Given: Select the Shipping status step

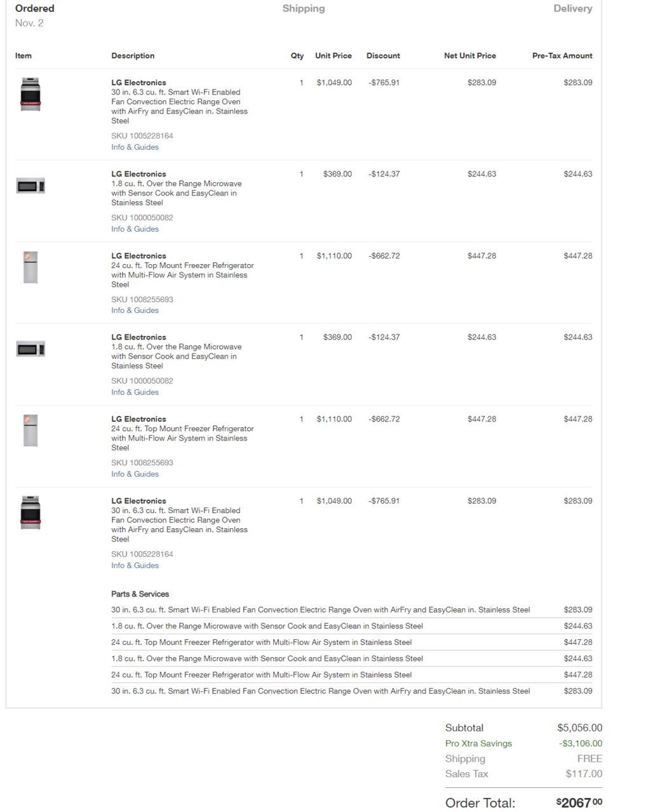Looking at the screenshot, I should [304, 8].
